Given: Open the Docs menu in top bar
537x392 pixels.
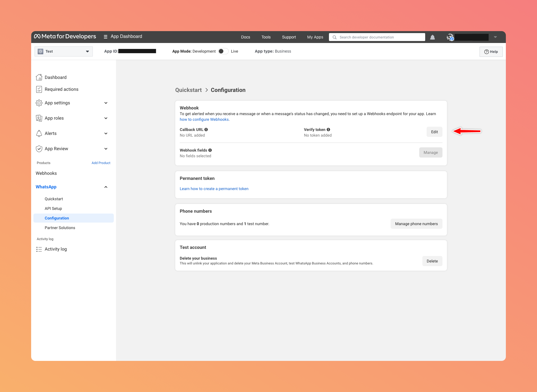Looking at the screenshot, I should click(x=245, y=37).
